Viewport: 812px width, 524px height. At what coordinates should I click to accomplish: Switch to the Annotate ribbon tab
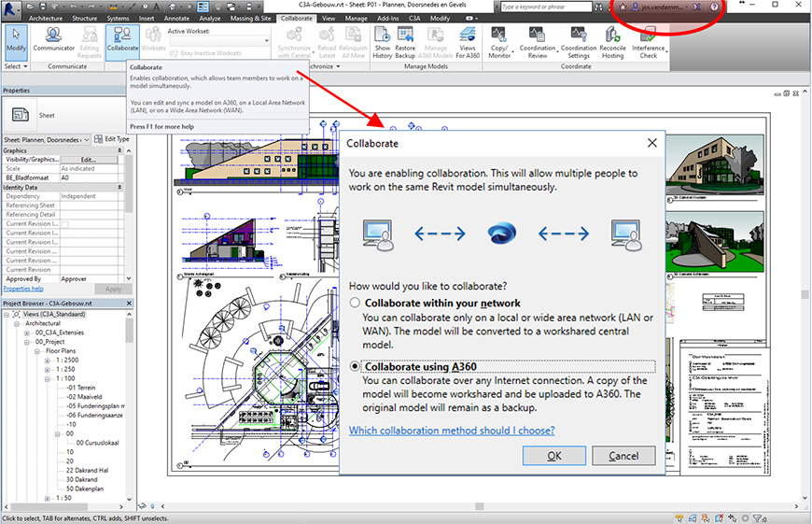click(x=176, y=18)
